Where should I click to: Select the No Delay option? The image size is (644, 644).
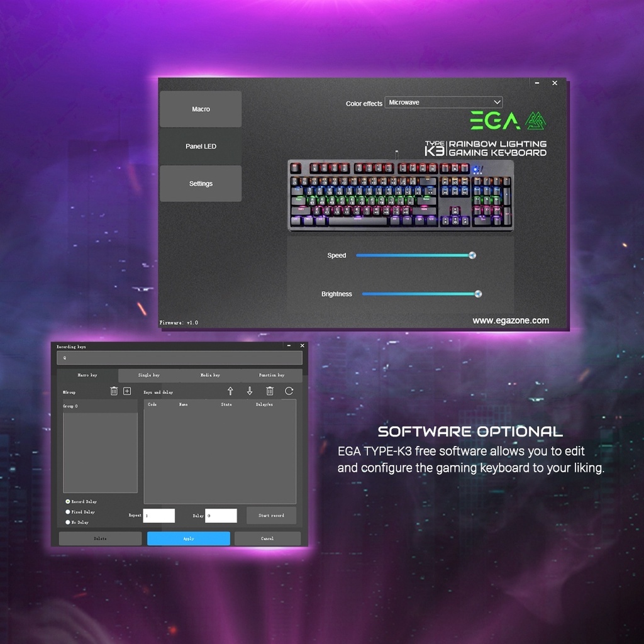[x=67, y=522]
